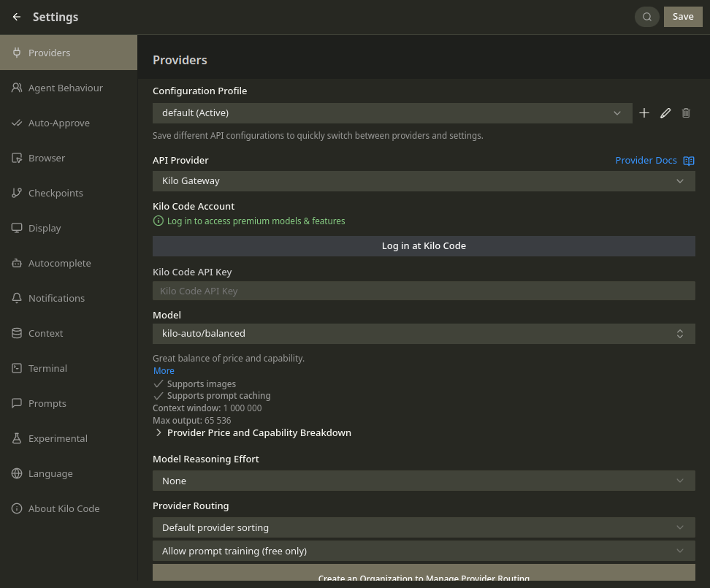Click the Display monitor icon

pos(17,228)
